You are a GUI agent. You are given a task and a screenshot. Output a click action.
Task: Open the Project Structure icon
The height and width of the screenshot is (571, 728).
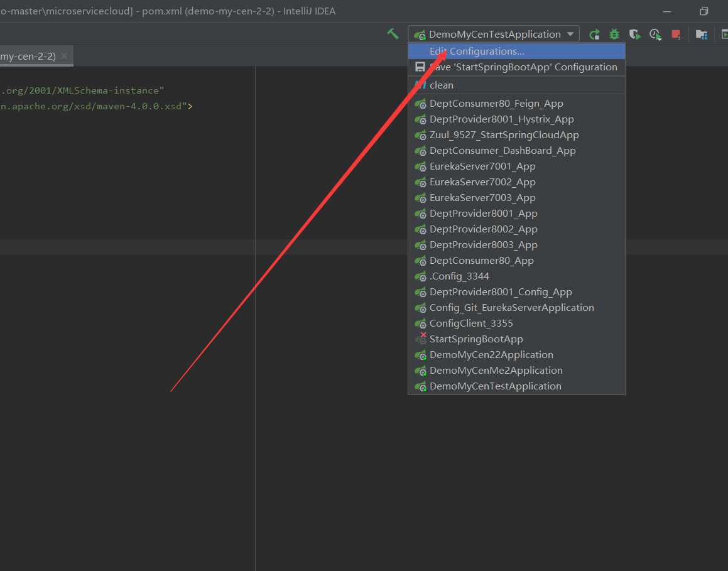(x=702, y=35)
